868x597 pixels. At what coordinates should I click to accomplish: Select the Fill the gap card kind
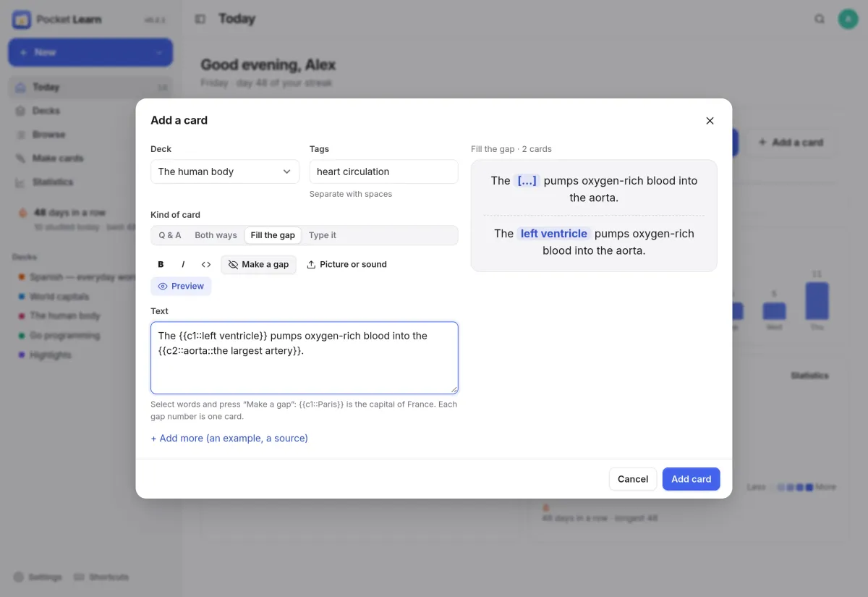[273, 235]
